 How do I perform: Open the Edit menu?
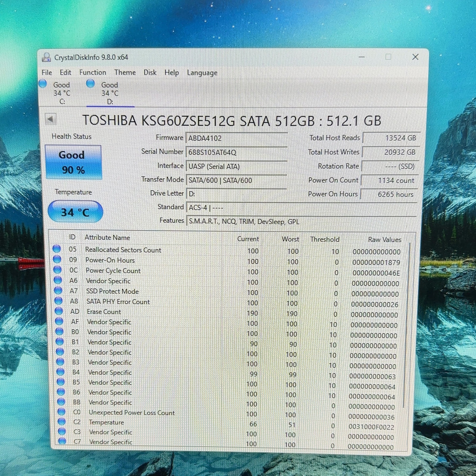65,73
